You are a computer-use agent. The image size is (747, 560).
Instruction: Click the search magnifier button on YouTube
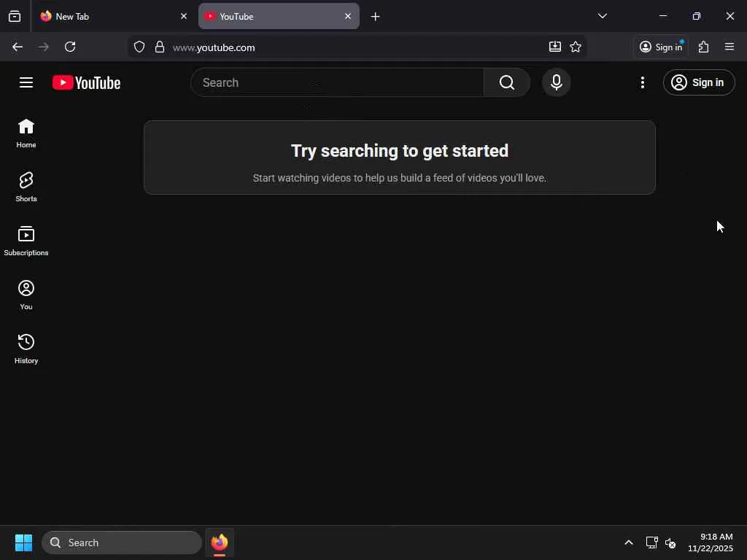[x=507, y=82]
